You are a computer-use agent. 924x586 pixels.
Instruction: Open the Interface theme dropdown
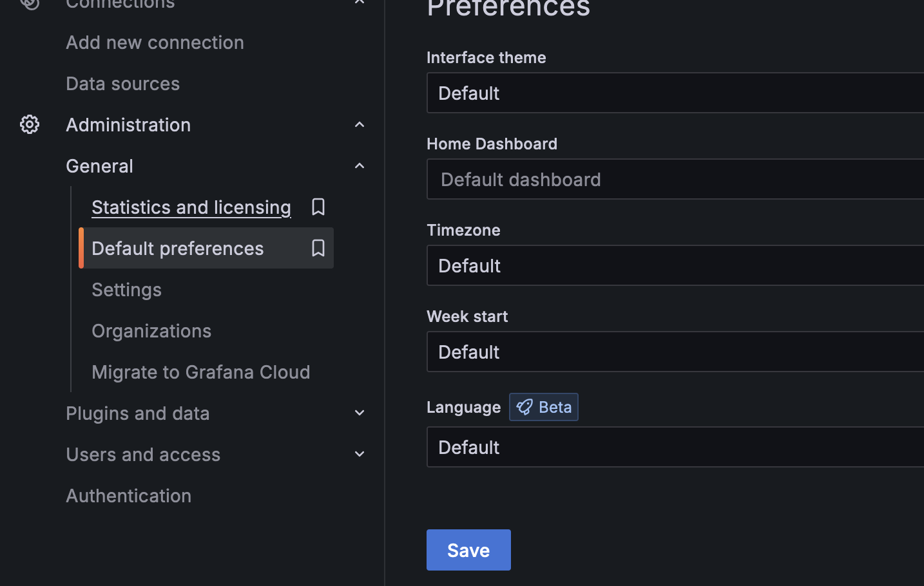click(x=674, y=93)
